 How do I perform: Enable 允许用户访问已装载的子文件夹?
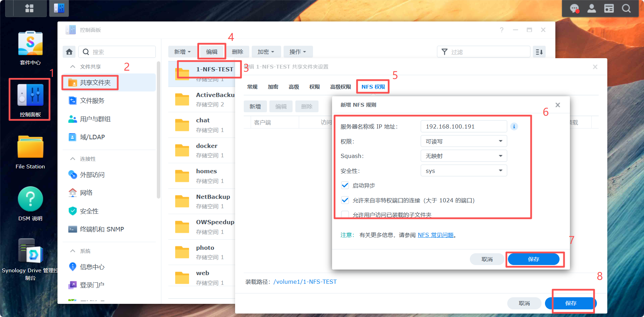pos(345,215)
